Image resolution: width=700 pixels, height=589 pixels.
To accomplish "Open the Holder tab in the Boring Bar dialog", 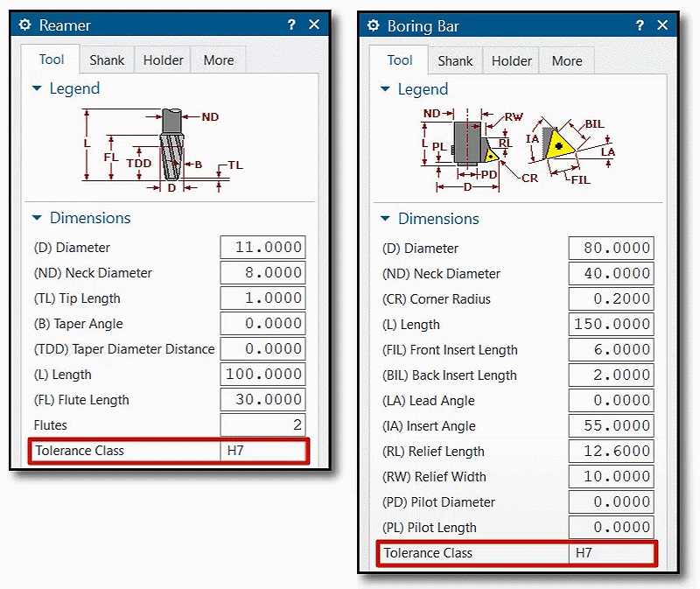I will pos(510,60).
